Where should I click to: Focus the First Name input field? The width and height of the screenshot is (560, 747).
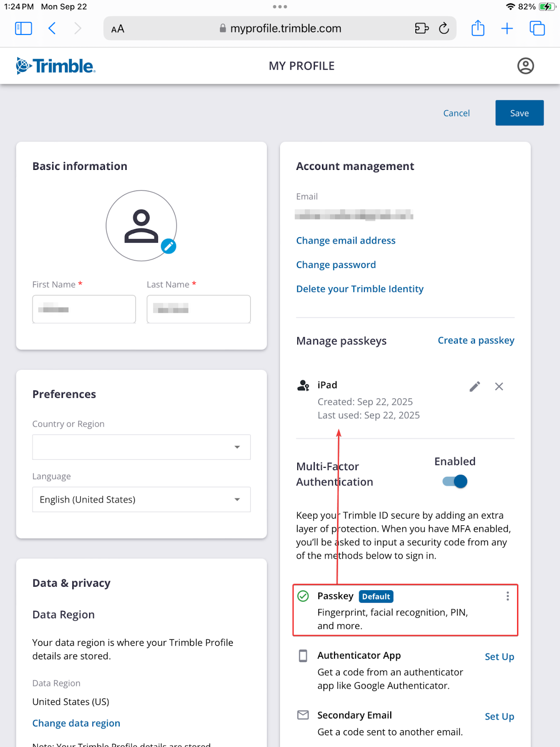coord(84,309)
